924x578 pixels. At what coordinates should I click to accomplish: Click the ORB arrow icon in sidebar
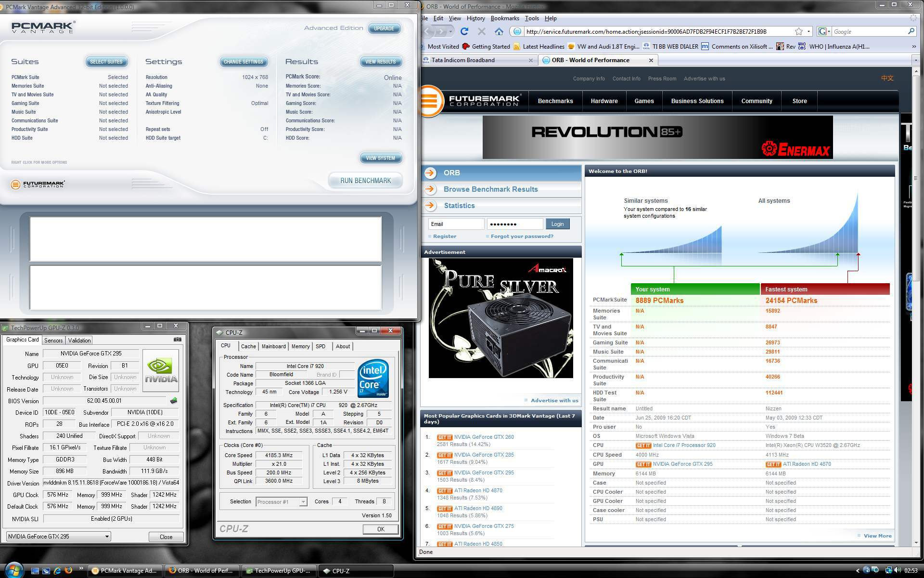pos(430,173)
